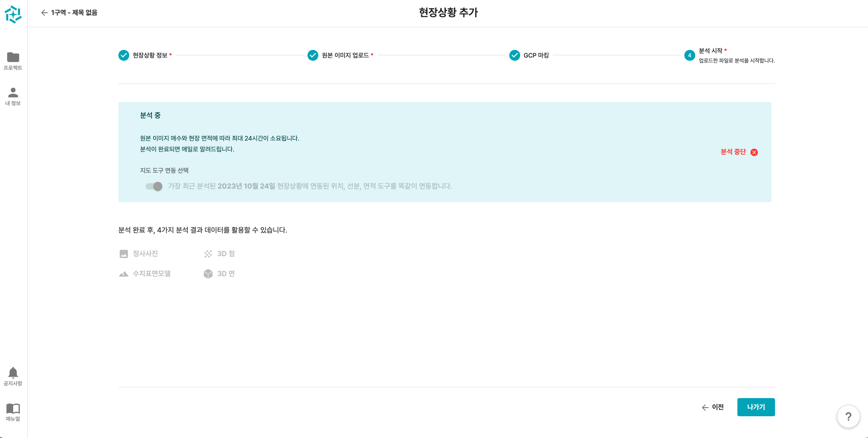Open 공지사항 notifications bell
This screenshot has height=438, width=868.
(x=13, y=376)
